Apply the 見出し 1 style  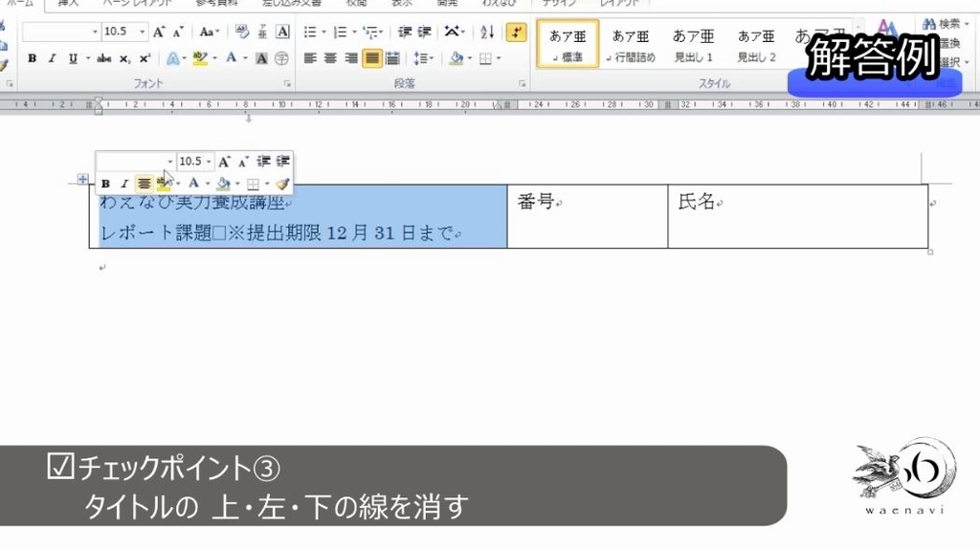tap(693, 44)
